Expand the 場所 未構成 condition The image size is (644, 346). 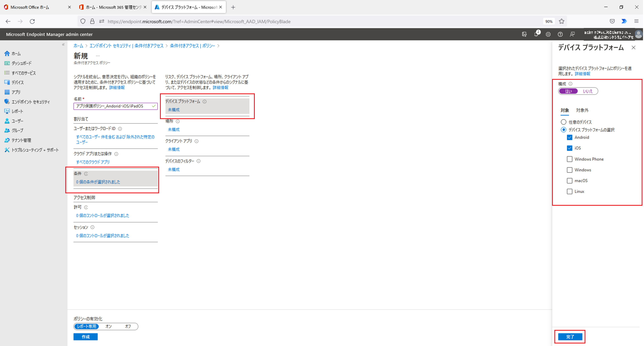[x=174, y=130]
